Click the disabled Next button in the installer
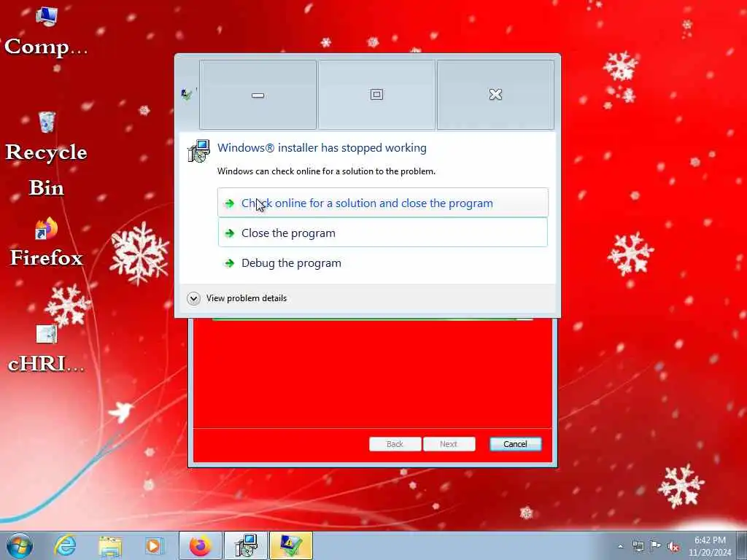747x560 pixels. pyautogui.click(x=449, y=444)
